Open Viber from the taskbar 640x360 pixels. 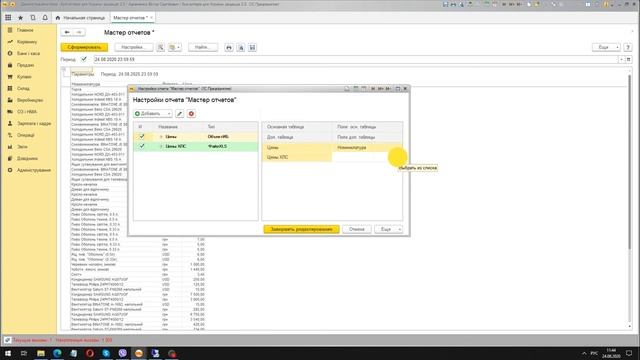tap(122, 353)
